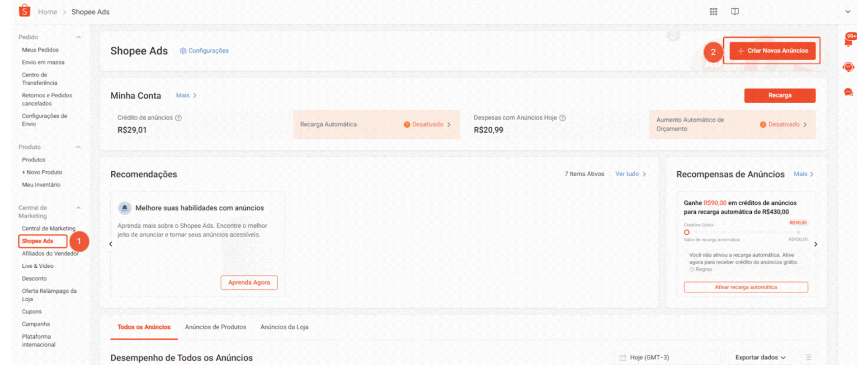Switch to the Anúncios da Loja tab
868x365 pixels.
(x=284, y=327)
